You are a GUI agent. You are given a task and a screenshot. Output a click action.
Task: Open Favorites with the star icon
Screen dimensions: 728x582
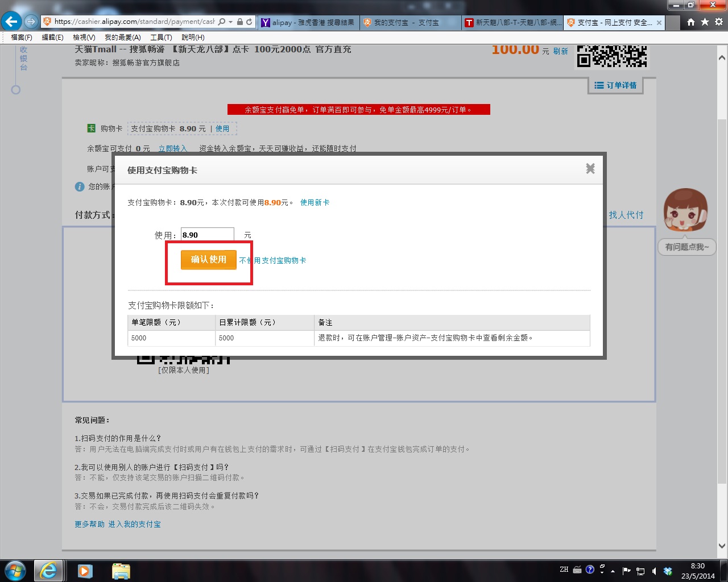coord(705,22)
